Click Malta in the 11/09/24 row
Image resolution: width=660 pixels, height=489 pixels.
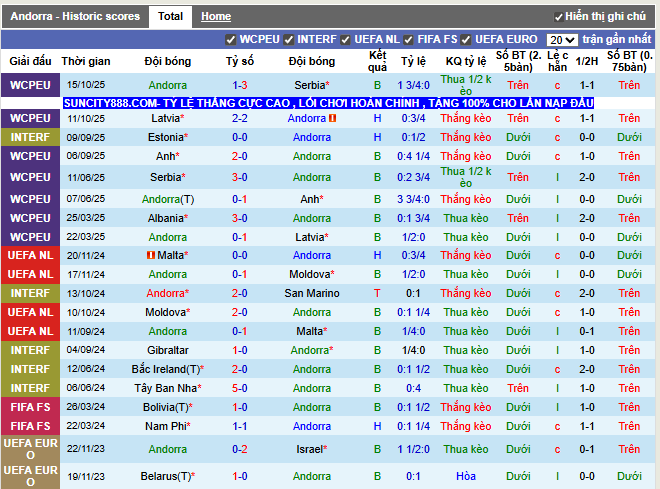click(x=310, y=331)
